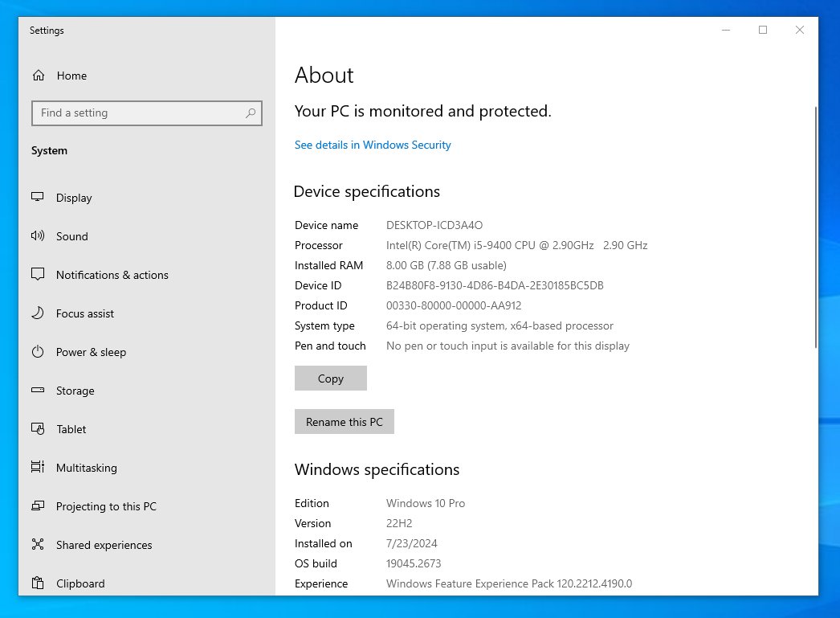The width and height of the screenshot is (840, 618).
Task: Click the Sound speaker icon
Action: click(38, 235)
